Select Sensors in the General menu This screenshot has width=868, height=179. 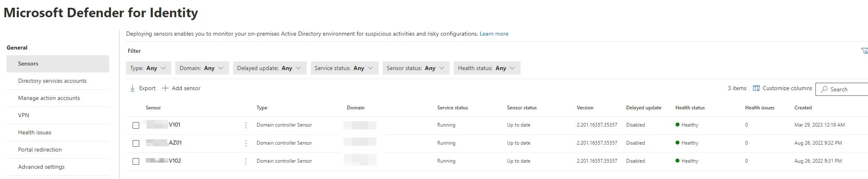[x=58, y=63]
